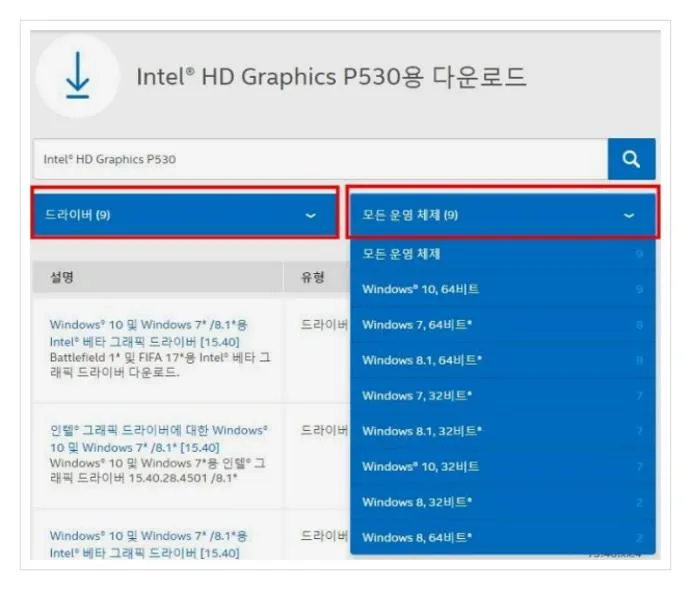Open the bottom Intel 베타 그래픽 드라이버 [15.40] link
The height and width of the screenshot is (590, 691).
pos(149,544)
